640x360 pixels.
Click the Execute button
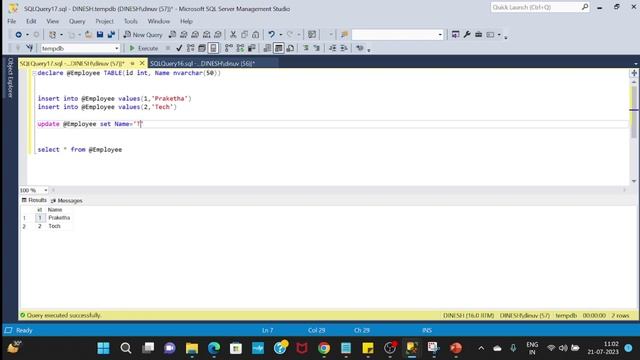pos(144,48)
